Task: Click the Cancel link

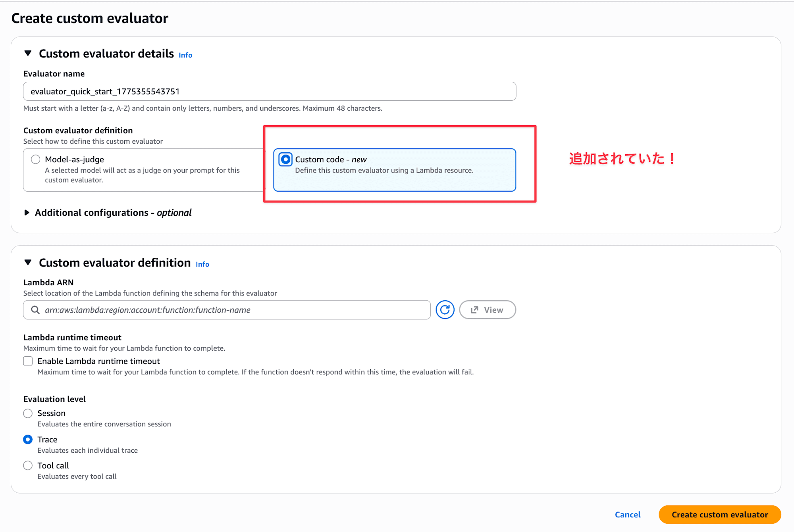Action: [627, 515]
